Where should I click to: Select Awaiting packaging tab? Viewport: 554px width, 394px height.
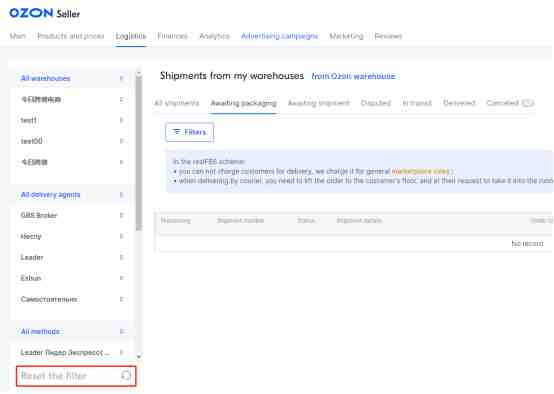pyautogui.click(x=243, y=103)
